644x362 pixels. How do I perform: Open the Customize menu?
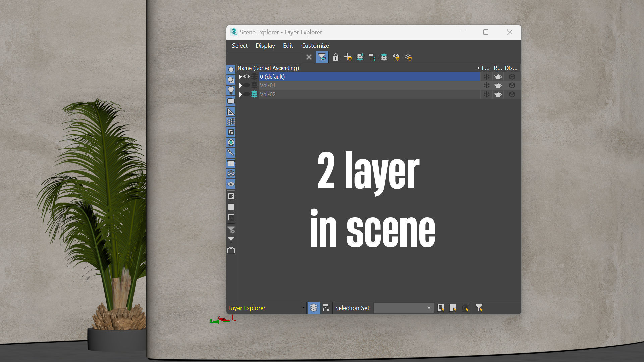click(x=315, y=46)
